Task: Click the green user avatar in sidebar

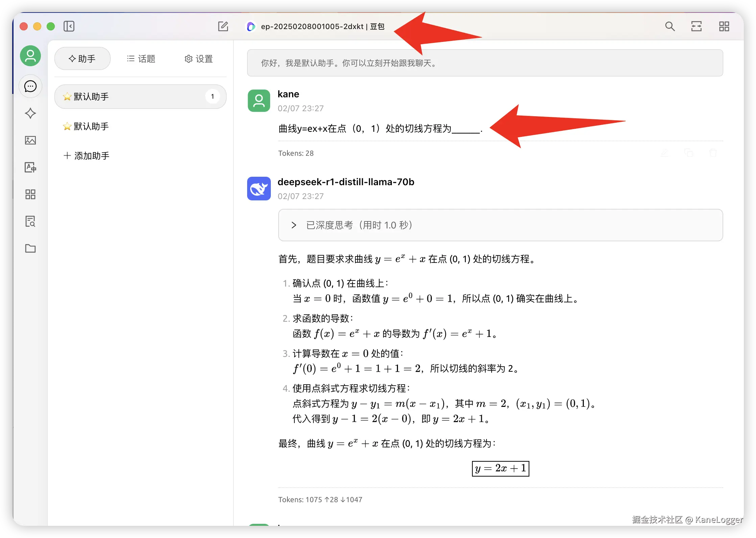Action: click(30, 56)
